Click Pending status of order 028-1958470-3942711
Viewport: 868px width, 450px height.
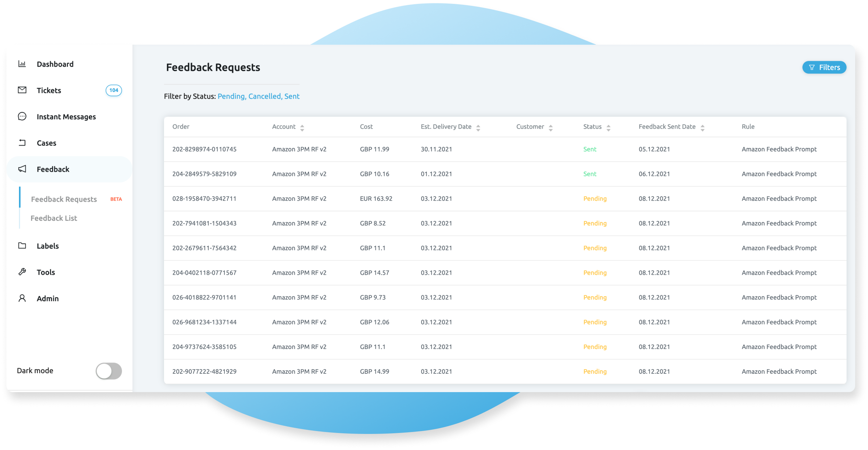pos(595,198)
